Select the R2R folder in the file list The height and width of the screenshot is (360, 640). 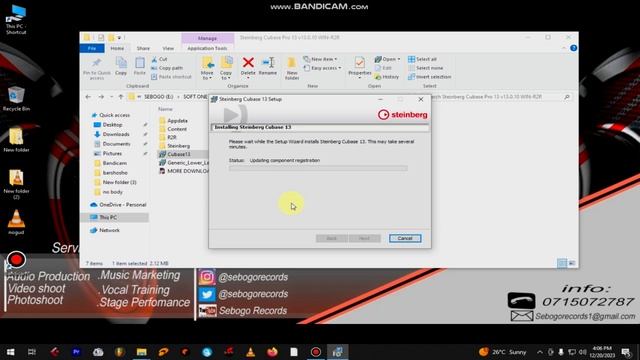point(171,138)
